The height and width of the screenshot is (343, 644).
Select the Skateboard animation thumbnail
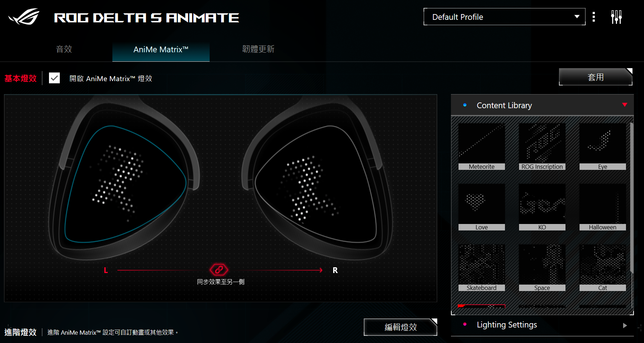[x=482, y=268]
